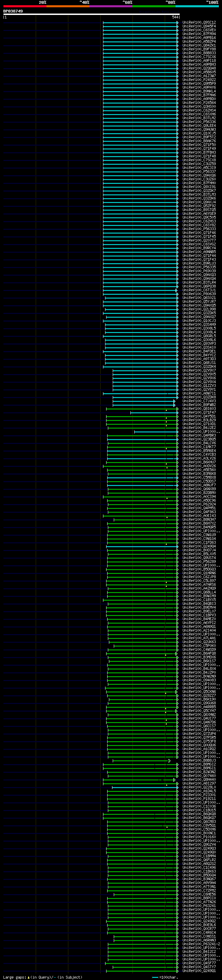Screen dimensions: 222x980
Task: Open the UniRef100_Q84ZK1 entry
Action: [199, 45]
